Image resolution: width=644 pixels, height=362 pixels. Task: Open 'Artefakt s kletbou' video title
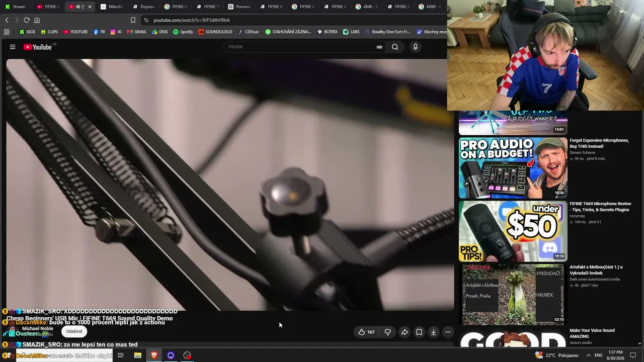click(596, 270)
